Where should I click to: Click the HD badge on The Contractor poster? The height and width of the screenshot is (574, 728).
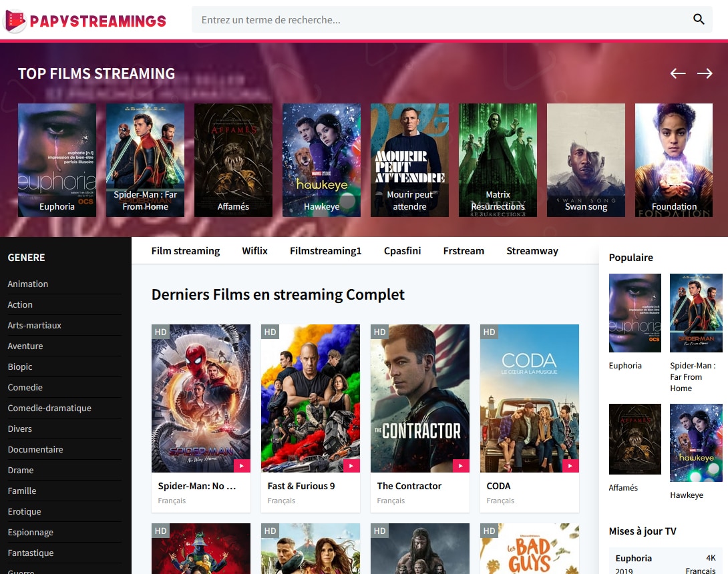379,332
